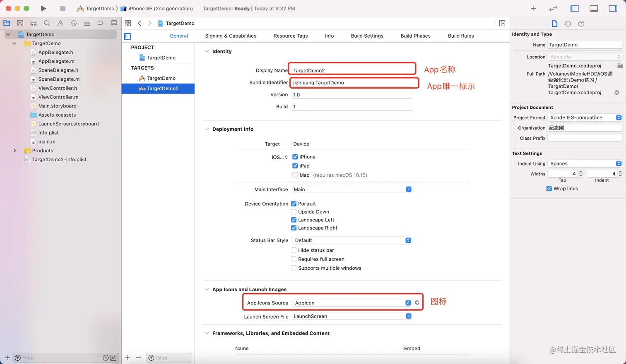Screen dimensions: 626x364
Task: Collapse the Deployment Info section
Action: (x=207, y=129)
